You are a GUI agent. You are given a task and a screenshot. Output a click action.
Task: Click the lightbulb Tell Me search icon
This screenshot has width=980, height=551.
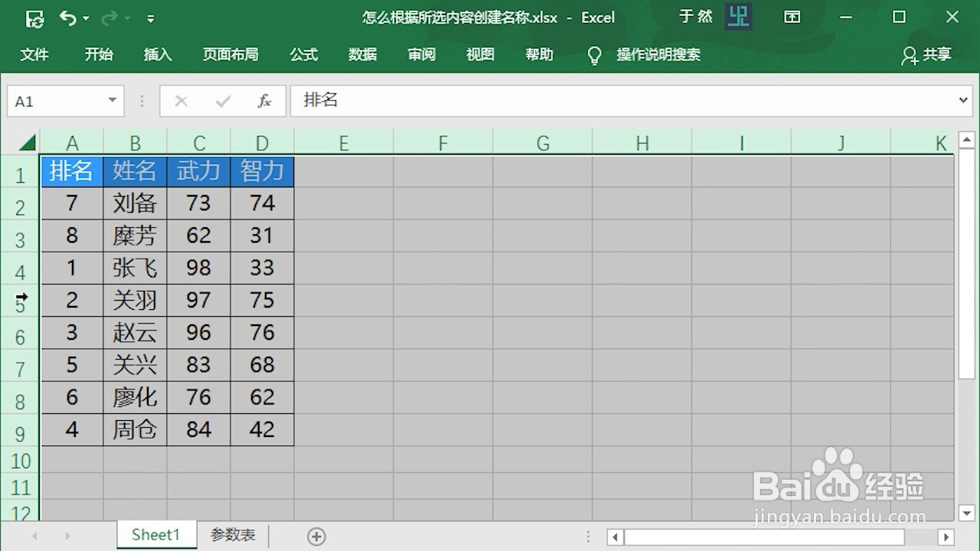[595, 54]
